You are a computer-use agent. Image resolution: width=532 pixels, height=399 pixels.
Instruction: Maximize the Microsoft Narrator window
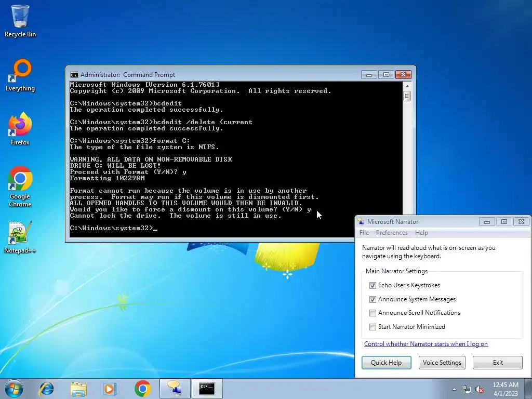point(504,221)
